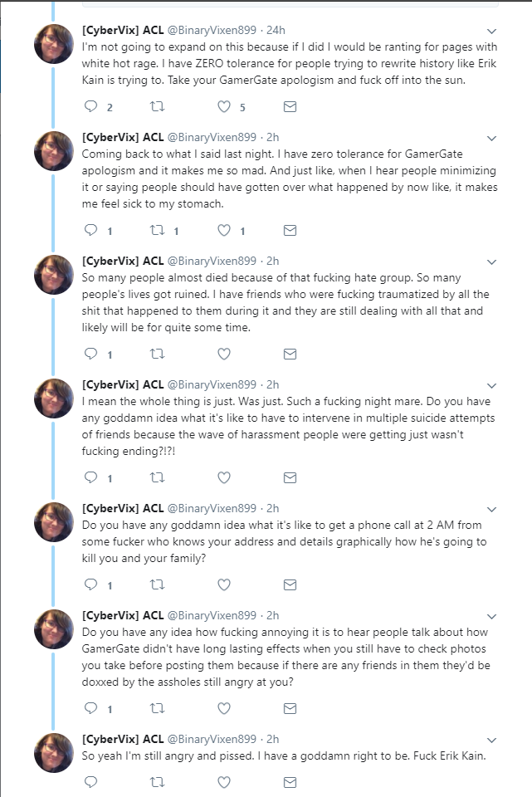Like the tweet with 5 likes
Viewport: 532px width, 797px height.
click(224, 106)
